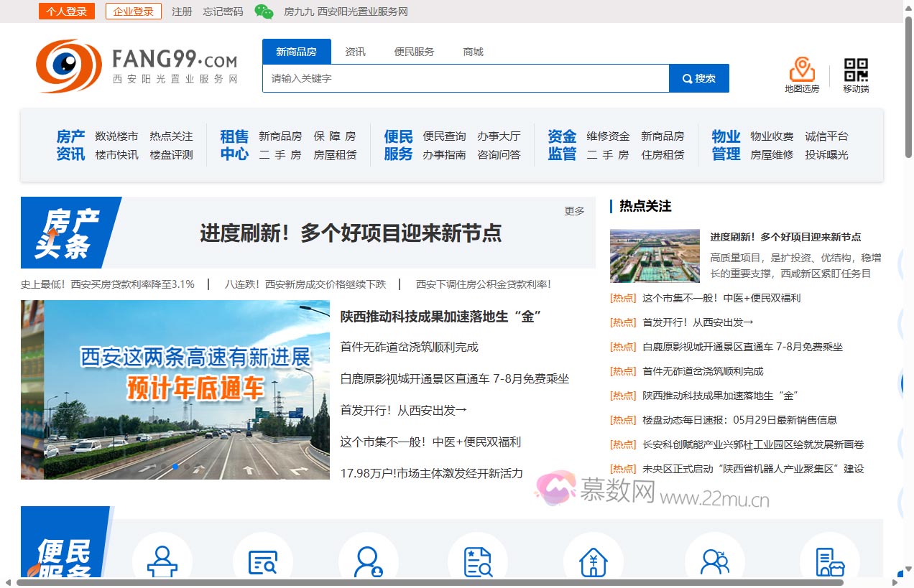This screenshot has width=914, height=588.
Task: Click the 搜索 search button
Action: coord(698,78)
